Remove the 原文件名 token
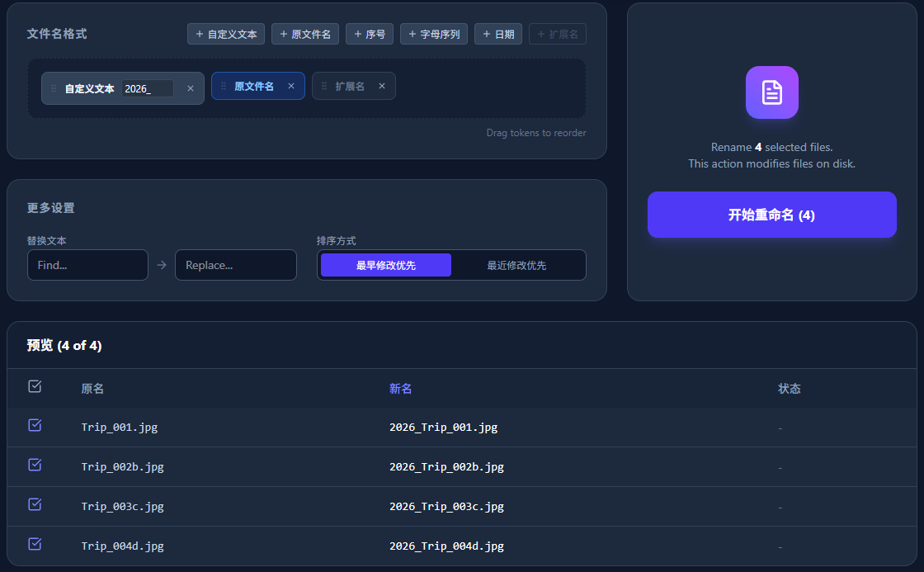Image resolution: width=924 pixels, height=572 pixels. (291, 86)
